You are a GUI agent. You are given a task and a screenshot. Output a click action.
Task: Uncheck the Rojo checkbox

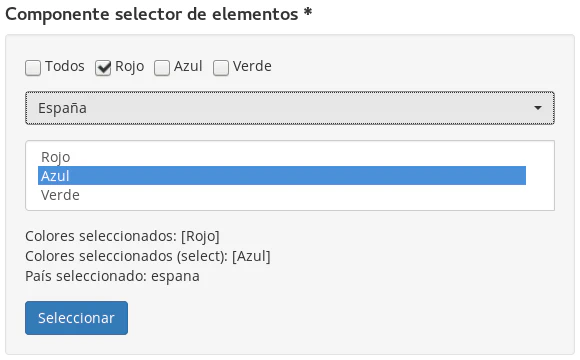[x=103, y=68]
